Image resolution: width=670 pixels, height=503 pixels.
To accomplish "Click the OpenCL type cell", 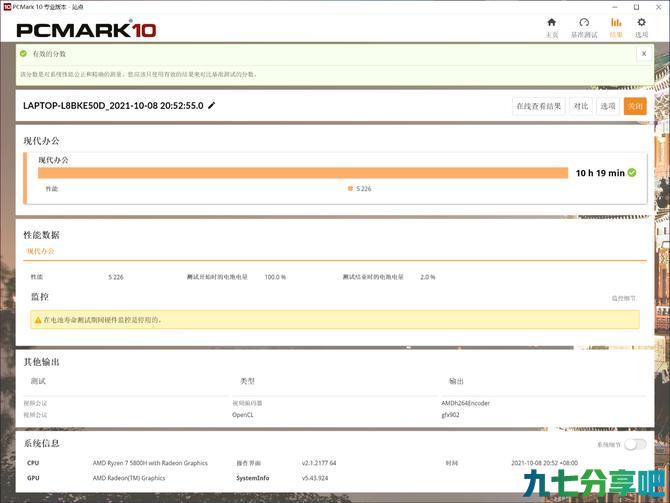I will tap(243, 415).
